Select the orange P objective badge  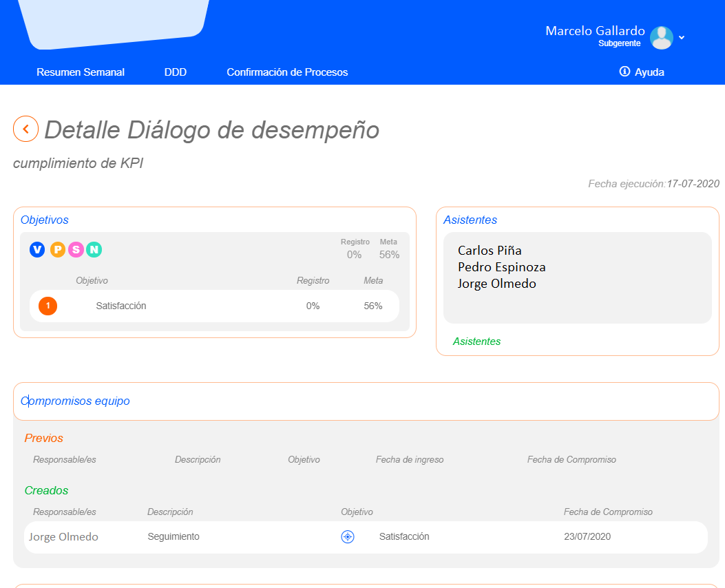(57, 250)
